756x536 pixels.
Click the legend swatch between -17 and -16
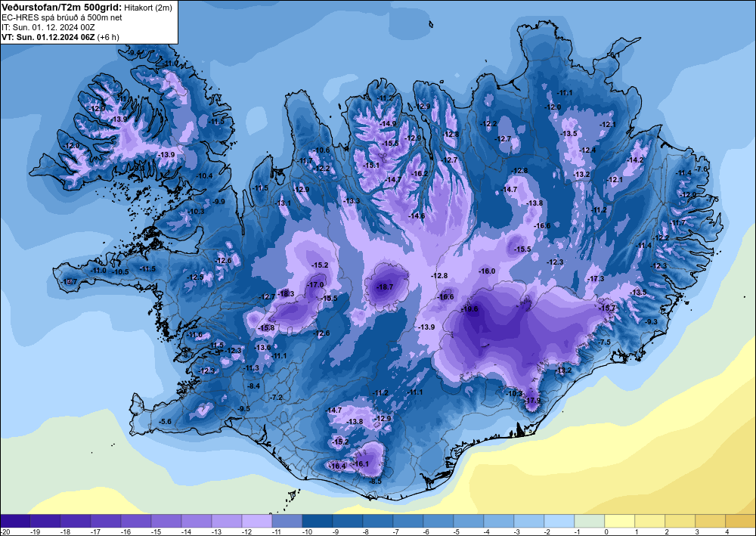(x=106, y=521)
